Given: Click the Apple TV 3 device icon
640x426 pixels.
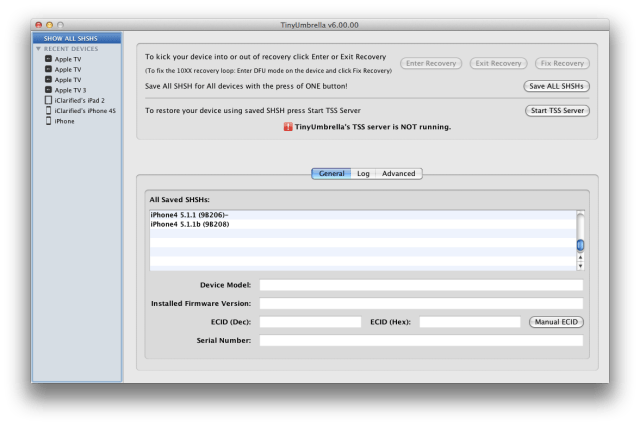Looking at the screenshot, I should (x=48, y=90).
